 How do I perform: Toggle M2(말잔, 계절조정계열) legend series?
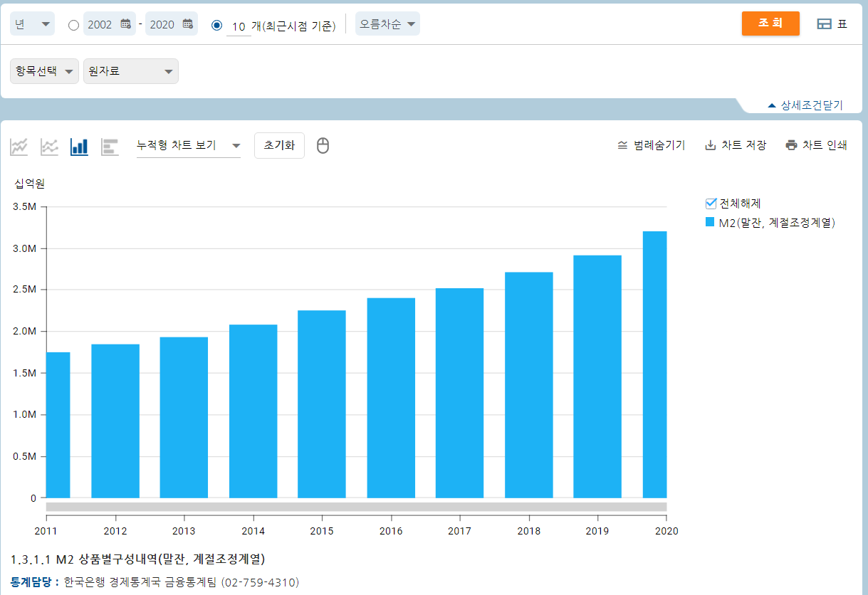coord(770,223)
